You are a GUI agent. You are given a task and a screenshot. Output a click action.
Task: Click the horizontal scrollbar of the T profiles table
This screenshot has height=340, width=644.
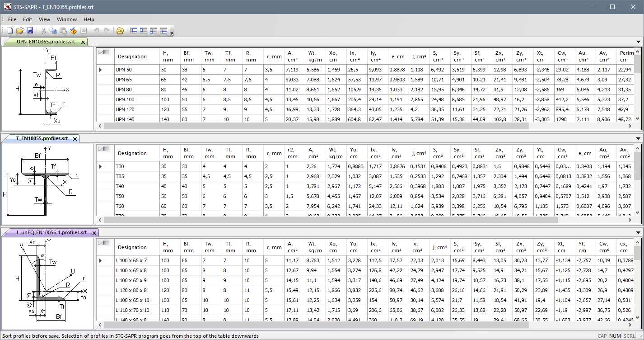pos(316,220)
